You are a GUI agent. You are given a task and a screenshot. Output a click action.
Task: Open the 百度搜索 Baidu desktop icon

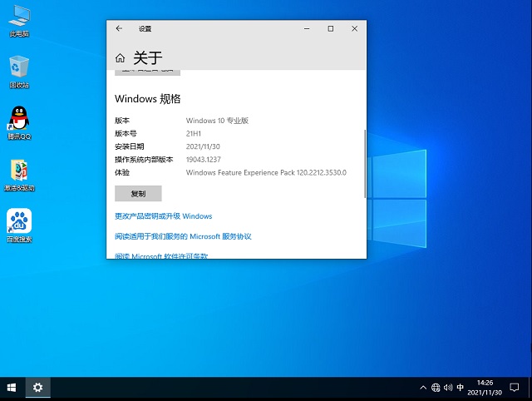click(x=18, y=222)
